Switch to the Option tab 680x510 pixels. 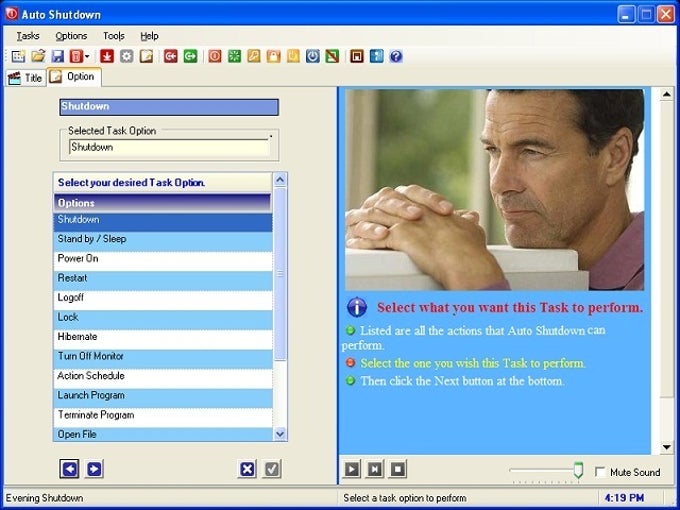pyautogui.click(x=74, y=77)
